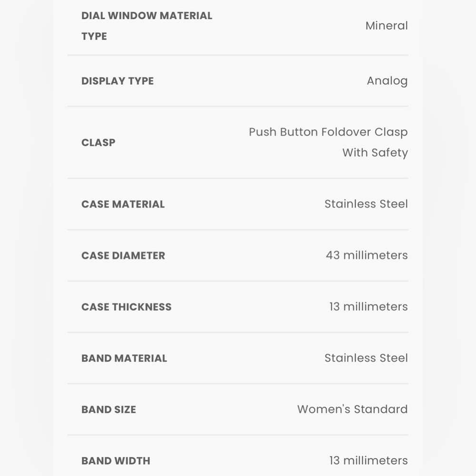
Task: Select Stainless Steel case material value
Action: pos(366,204)
